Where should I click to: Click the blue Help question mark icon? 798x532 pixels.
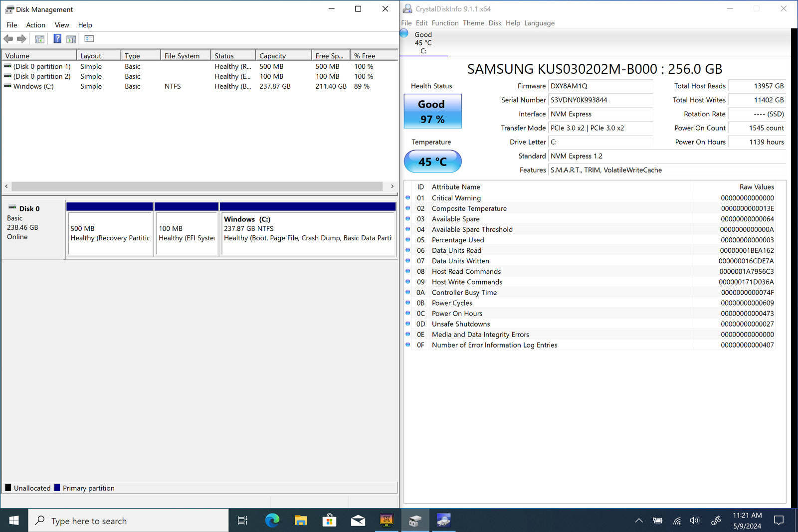click(x=57, y=39)
